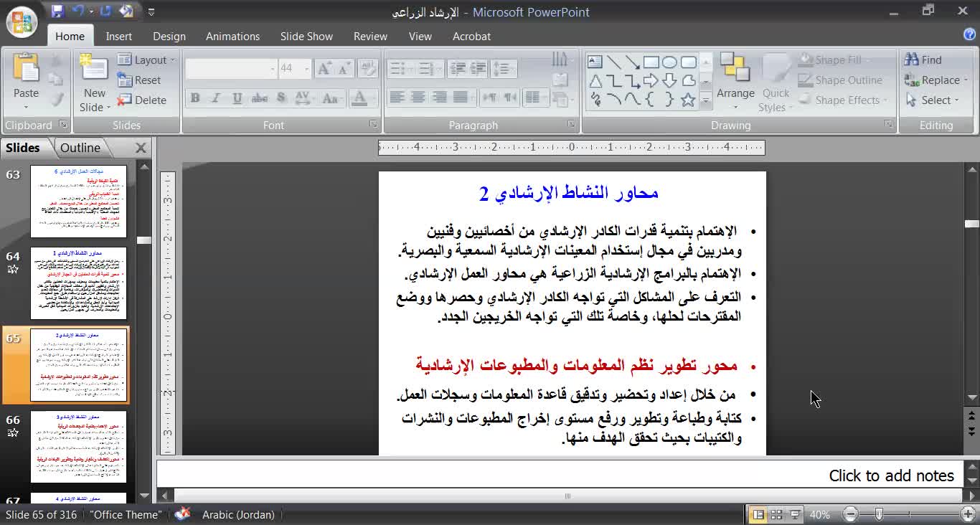Clear all formatting in Font group

(x=368, y=68)
